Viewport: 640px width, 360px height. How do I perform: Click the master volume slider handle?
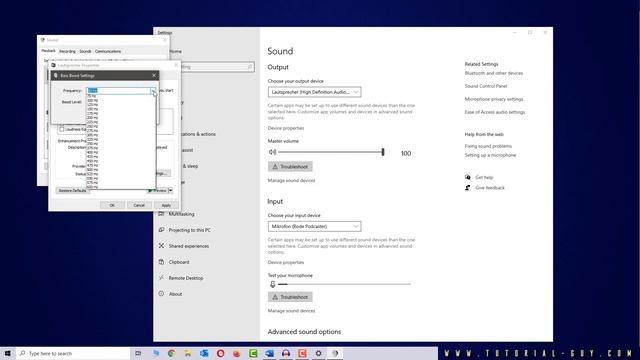(x=383, y=152)
